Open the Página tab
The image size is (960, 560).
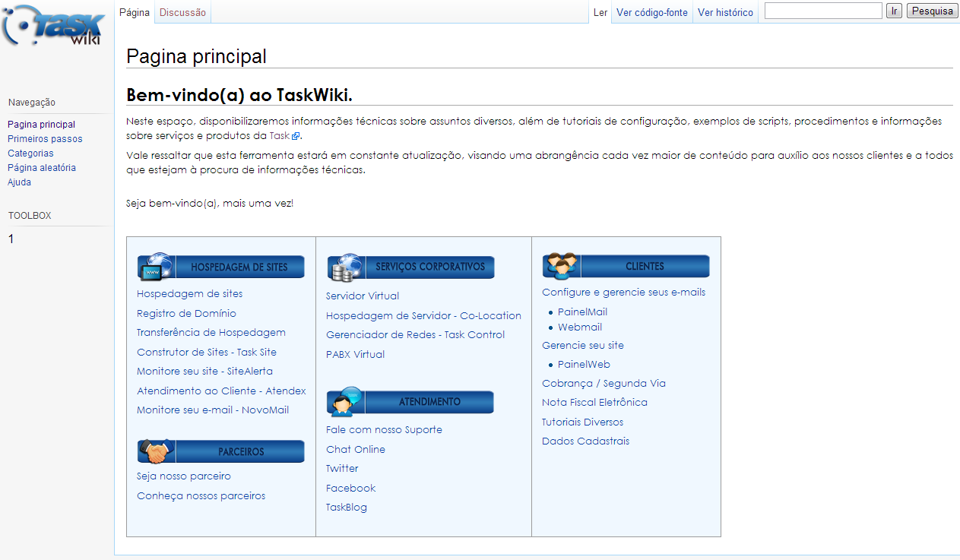point(135,12)
